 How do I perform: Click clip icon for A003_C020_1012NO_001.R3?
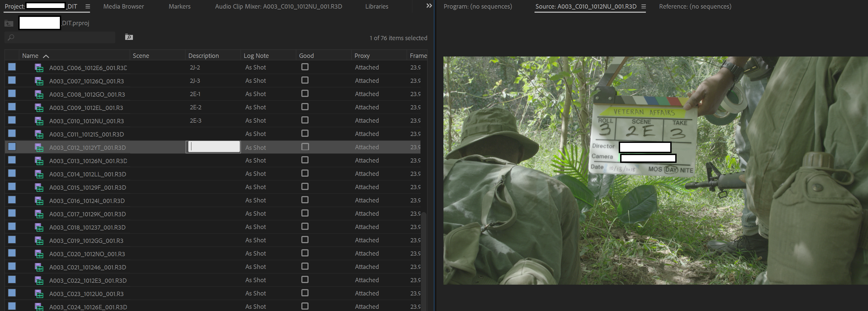click(39, 254)
